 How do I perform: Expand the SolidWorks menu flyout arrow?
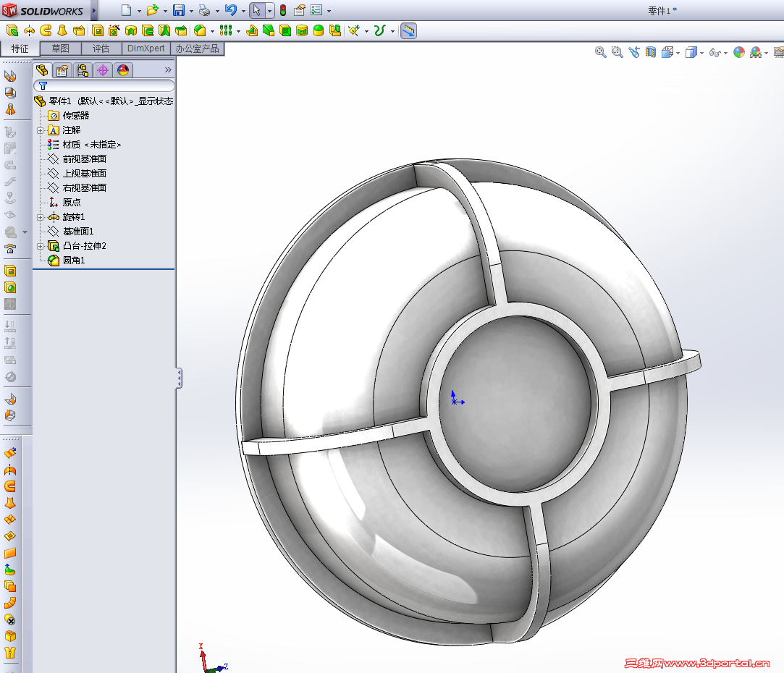point(93,10)
